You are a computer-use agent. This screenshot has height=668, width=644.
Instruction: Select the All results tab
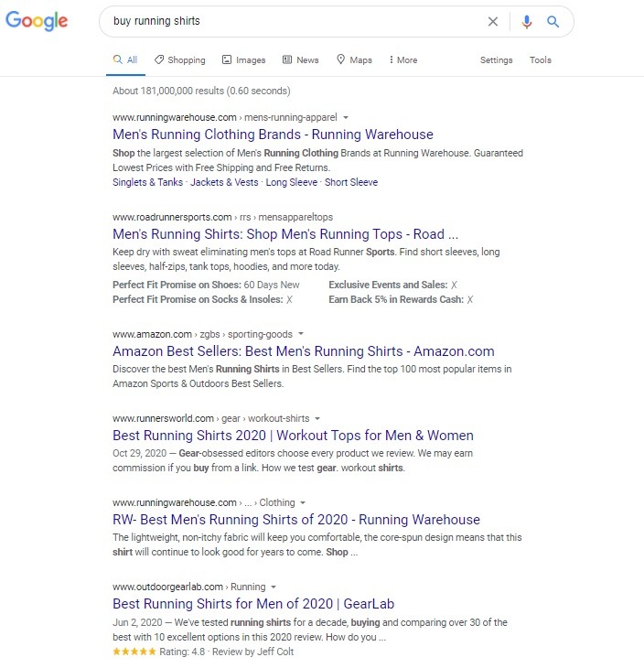[125, 60]
